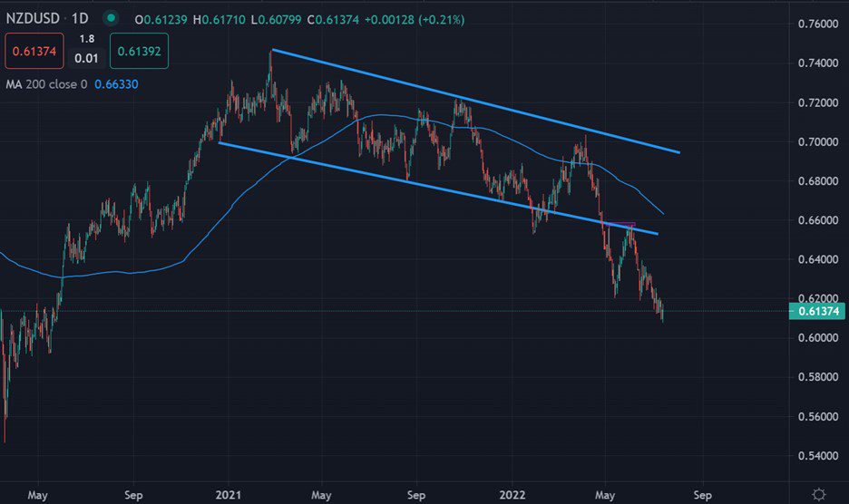Click the close value C0.61374

333,19
